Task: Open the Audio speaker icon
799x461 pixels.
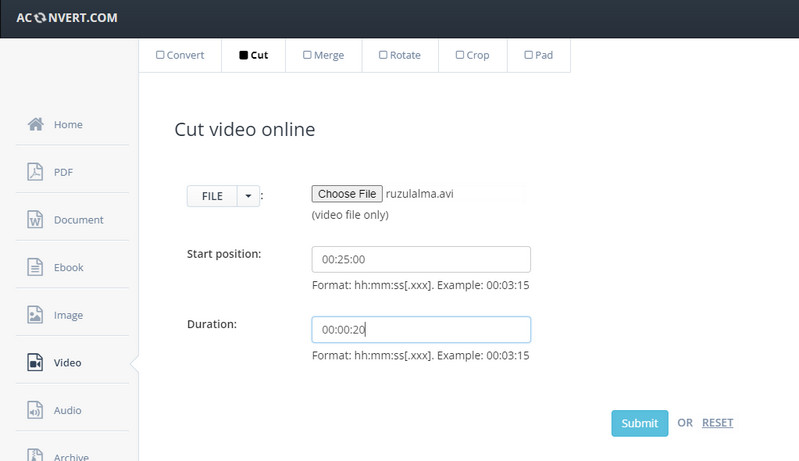Action: 35,410
